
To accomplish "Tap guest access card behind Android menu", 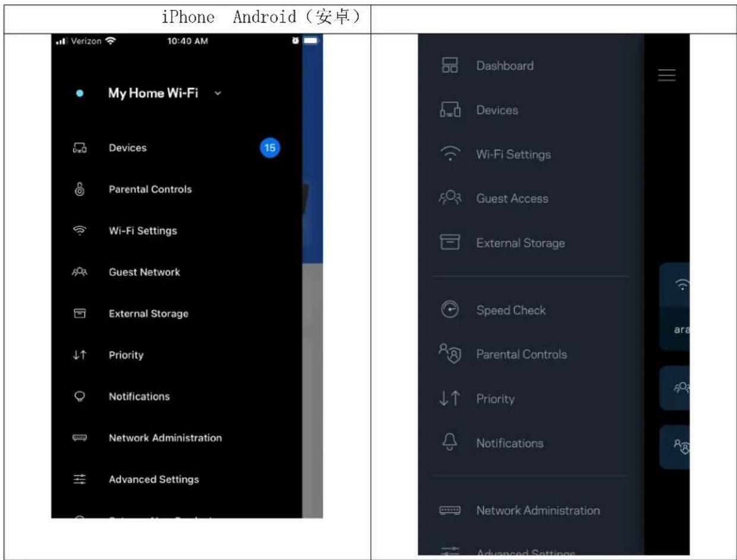I will (675, 388).
